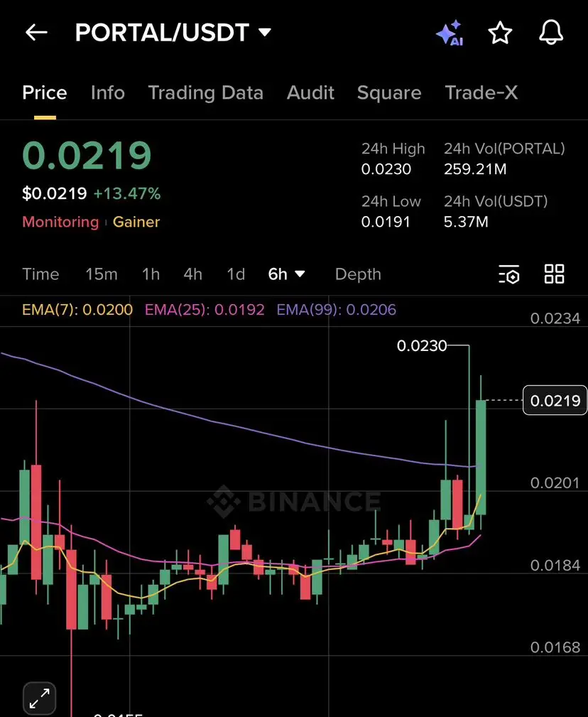This screenshot has height=717, width=588.
Task: Open the Audit tab
Action: coord(310,93)
